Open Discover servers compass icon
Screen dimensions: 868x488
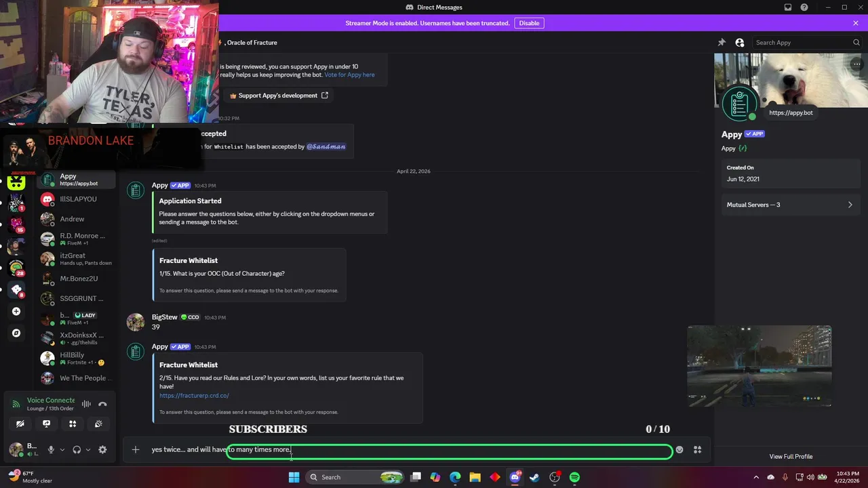click(16, 333)
